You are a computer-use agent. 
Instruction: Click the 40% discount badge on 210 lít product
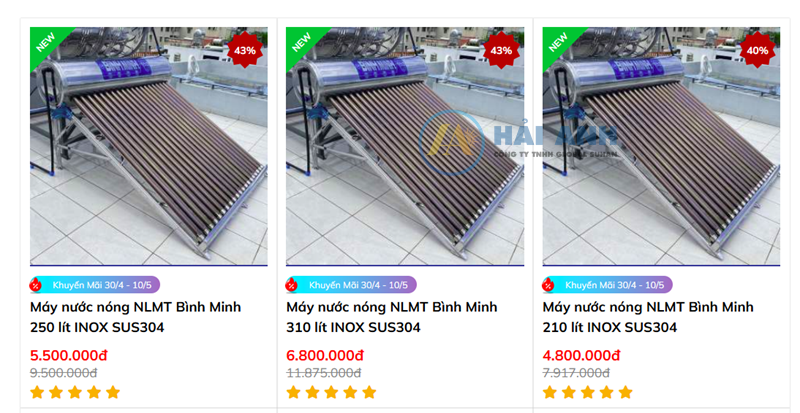click(757, 50)
